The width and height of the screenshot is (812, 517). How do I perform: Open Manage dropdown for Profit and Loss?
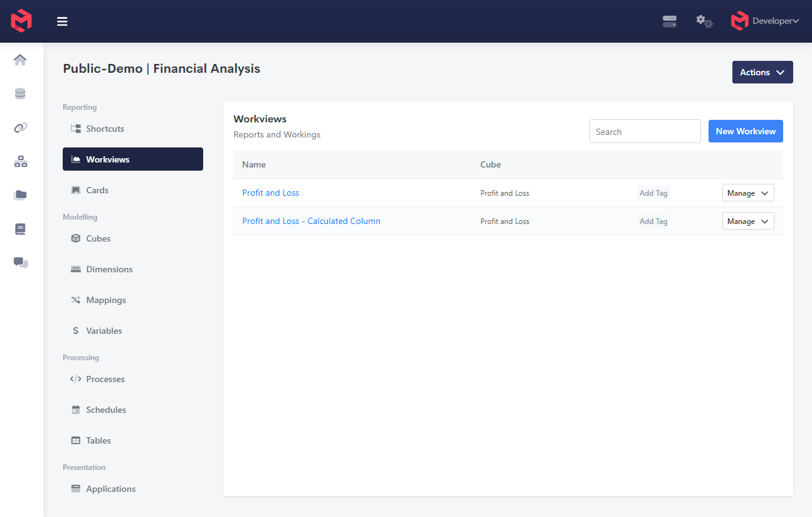pos(747,193)
